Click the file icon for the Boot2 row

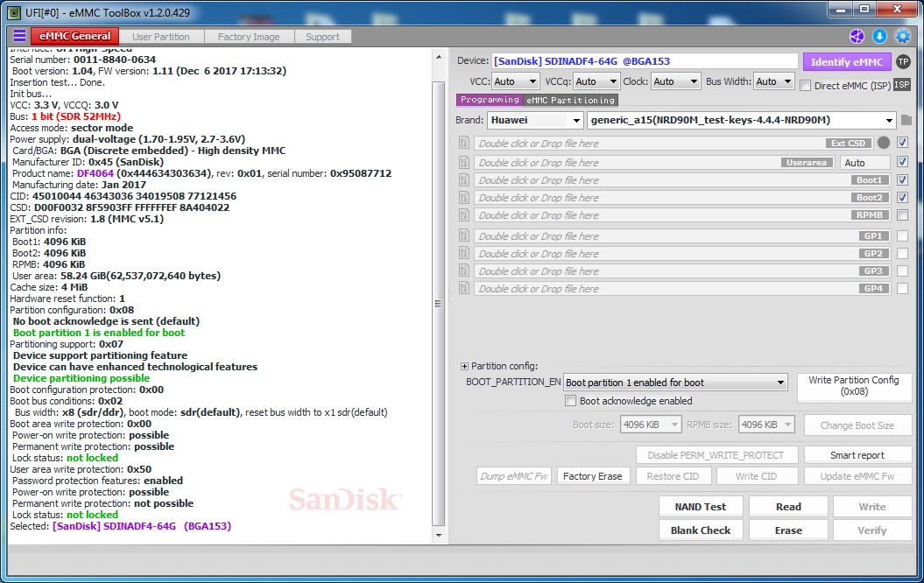[x=464, y=197]
